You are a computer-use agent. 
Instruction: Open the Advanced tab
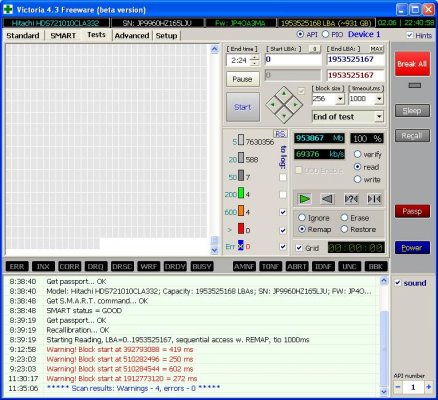[x=132, y=36]
